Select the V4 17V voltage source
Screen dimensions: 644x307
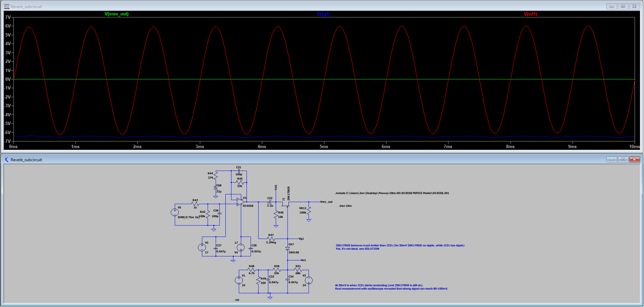click(x=241, y=247)
